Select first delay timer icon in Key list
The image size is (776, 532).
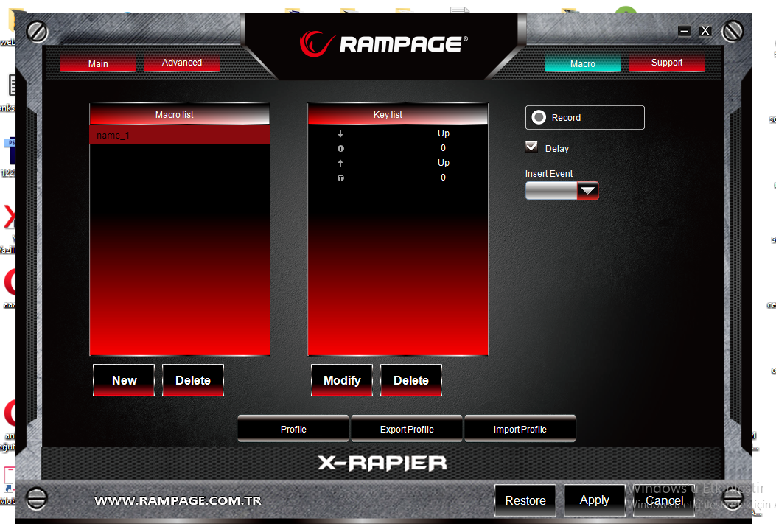pyautogui.click(x=340, y=149)
